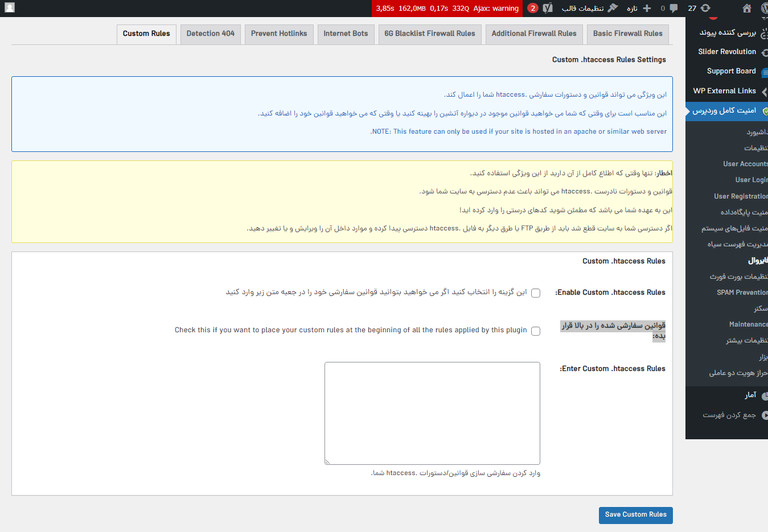Go to User Registration submenu
768x532 pixels.
coord(741,196)
